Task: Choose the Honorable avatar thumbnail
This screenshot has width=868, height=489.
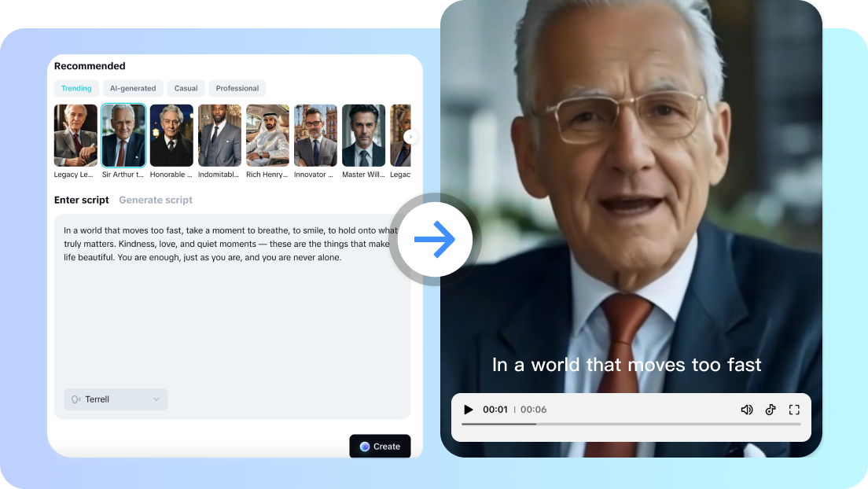Action: point(171,136)
